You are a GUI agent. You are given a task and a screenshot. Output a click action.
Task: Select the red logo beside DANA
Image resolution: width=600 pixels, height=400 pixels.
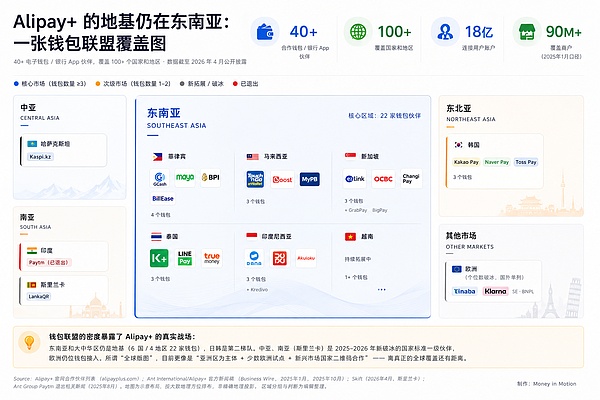(280, 258)
